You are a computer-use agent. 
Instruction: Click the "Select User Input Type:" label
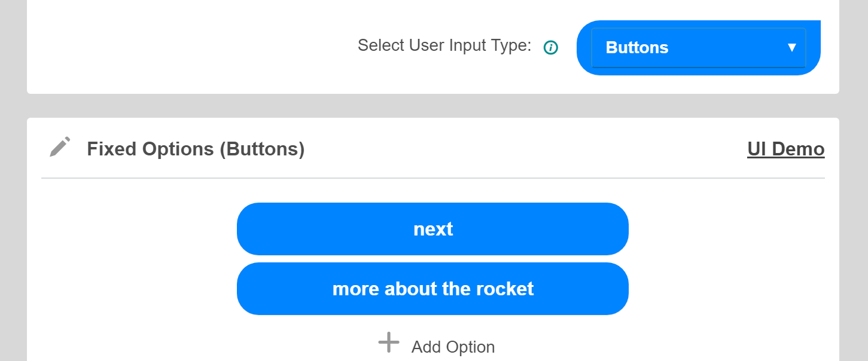[x=444, y=45]
